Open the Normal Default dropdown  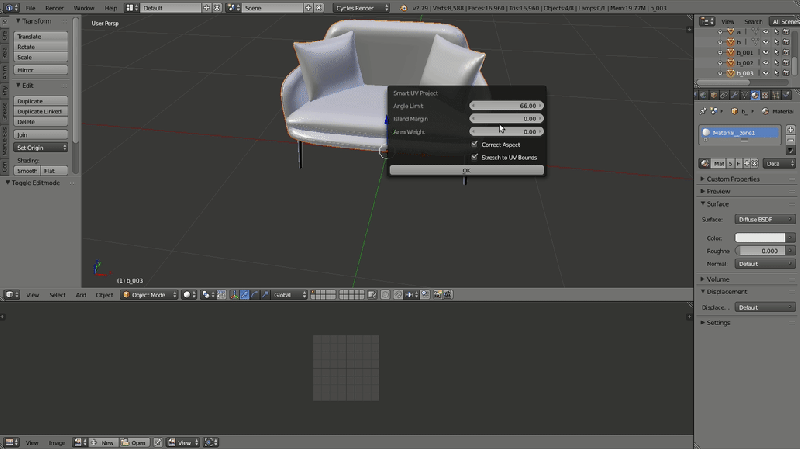(765, 264)
